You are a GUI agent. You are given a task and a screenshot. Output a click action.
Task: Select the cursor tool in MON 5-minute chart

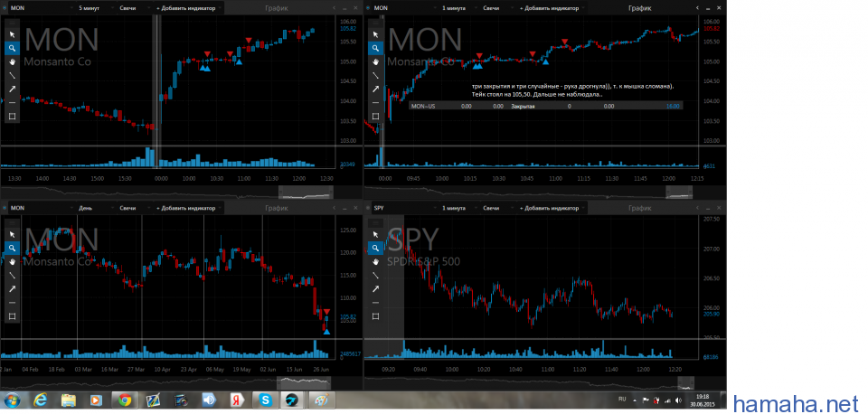tap(12, 34)
